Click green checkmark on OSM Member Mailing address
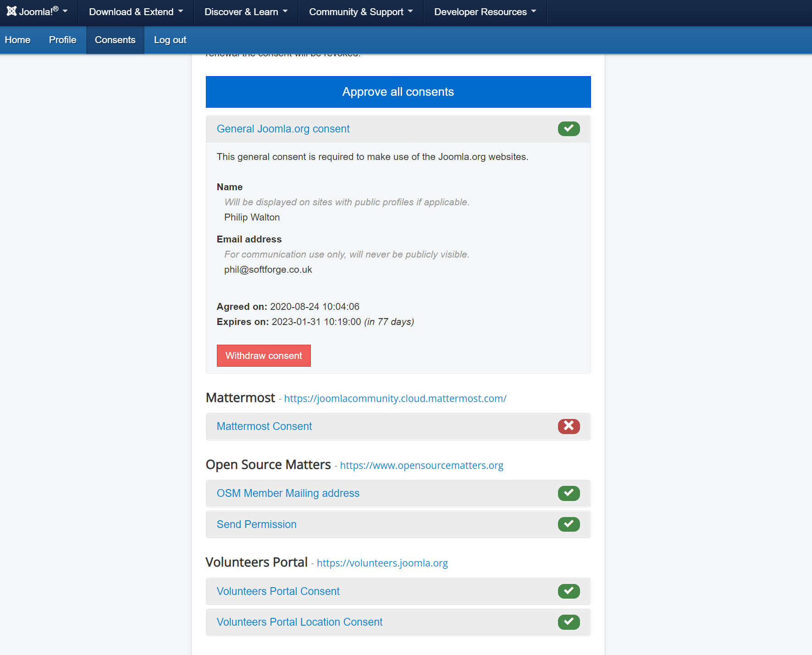This screenshot has height=655, width=812. [x=569, y=493]
